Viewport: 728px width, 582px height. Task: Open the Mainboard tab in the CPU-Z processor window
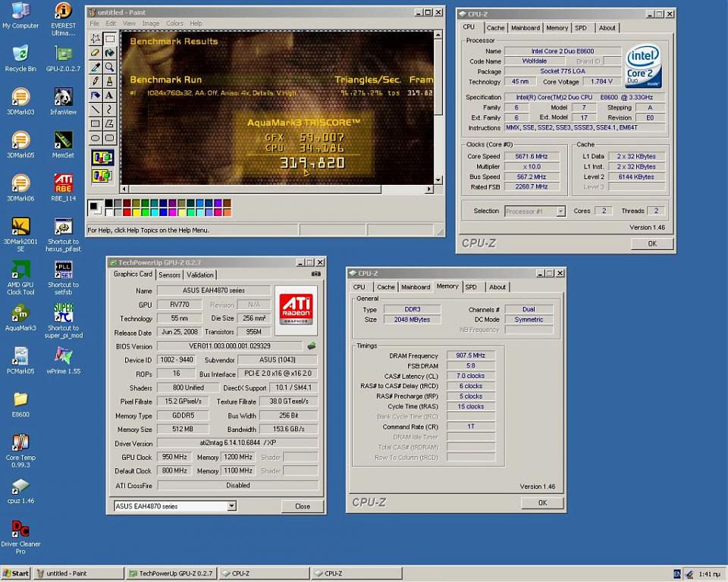tap(525, 28)
